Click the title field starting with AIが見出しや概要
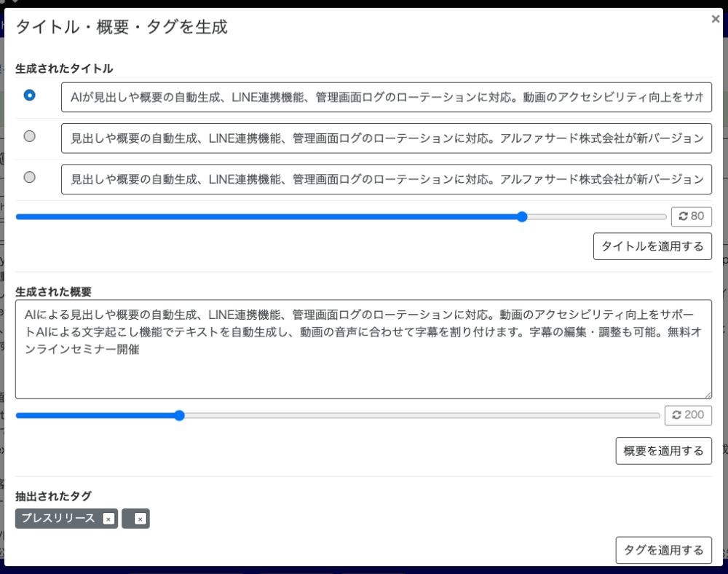The image size is (728, 574). [x=387, y=97]
